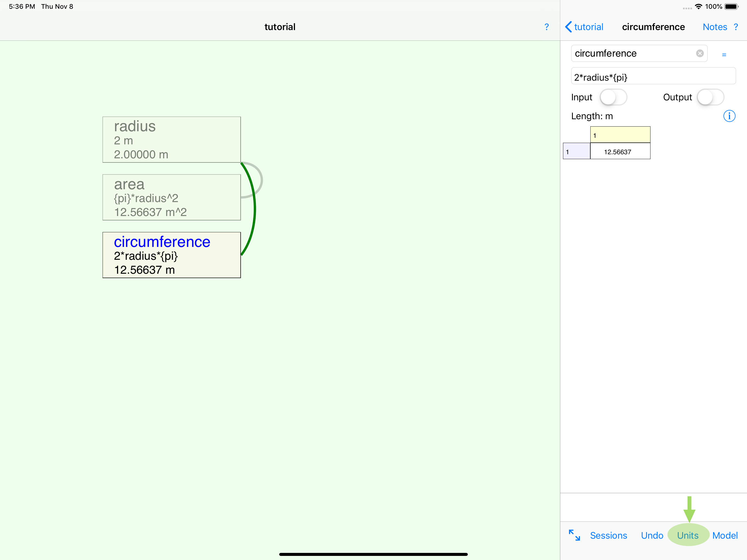Tap the battery indicator in status bar
Viewport: 747px width, 560px height.
(x=731, y=6)
